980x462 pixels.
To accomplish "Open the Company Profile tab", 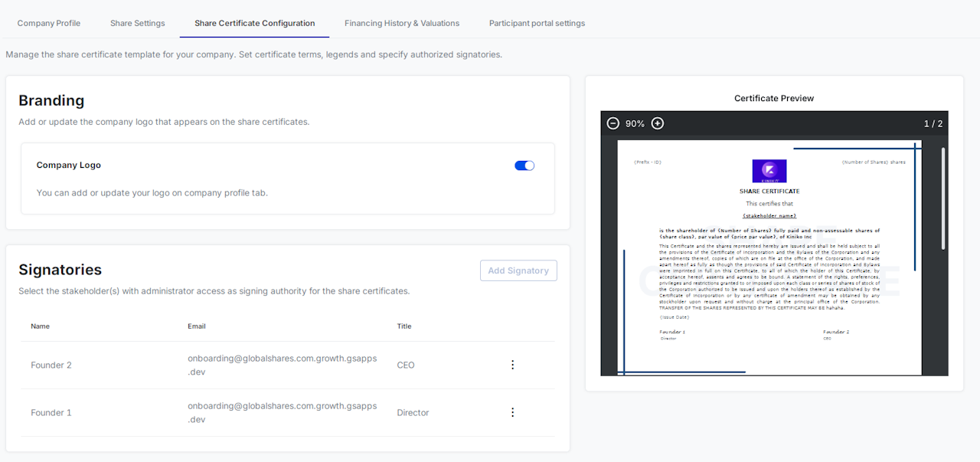I will (x=49, y=23).
